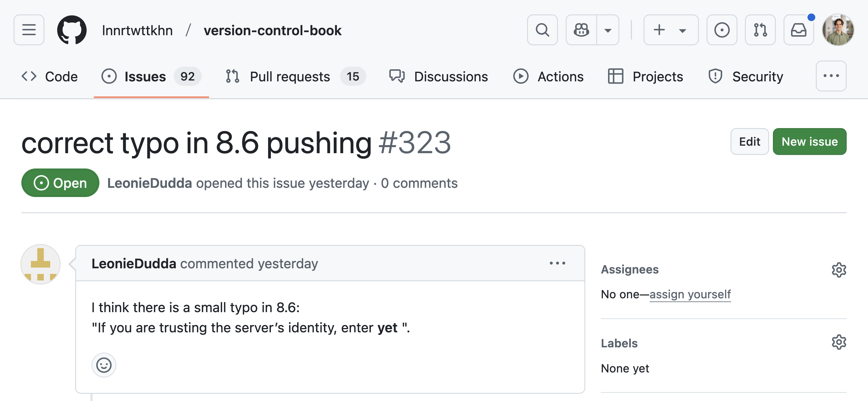The width and height of the screenshot is (868, 401).
Task: Click the green New issue button
Action: 809,142
